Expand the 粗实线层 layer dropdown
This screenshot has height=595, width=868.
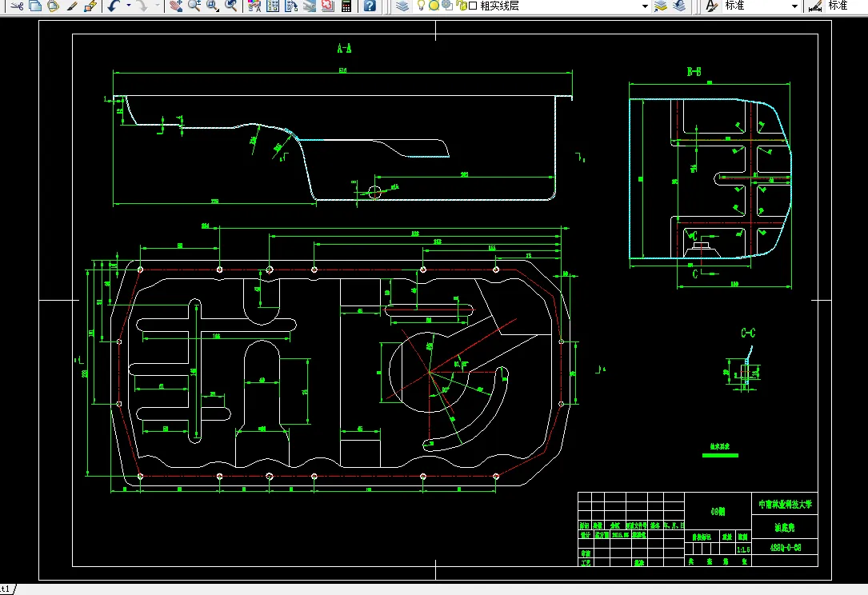[645, 6]
